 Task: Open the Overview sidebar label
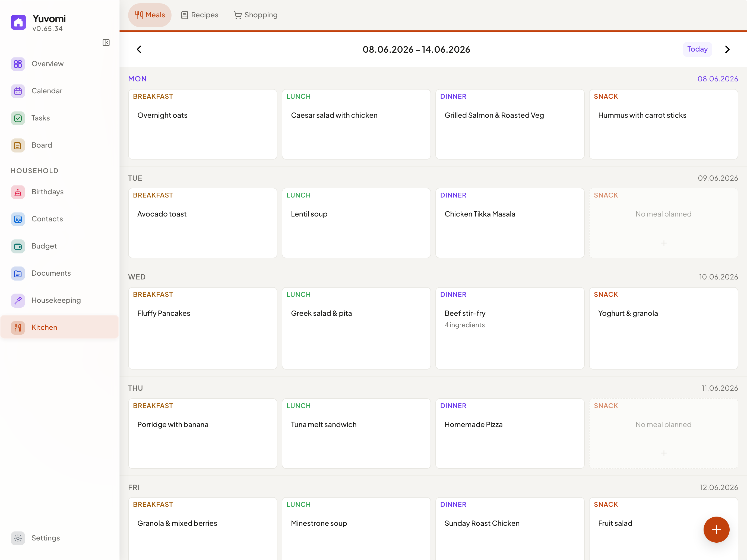pos(47,64)
